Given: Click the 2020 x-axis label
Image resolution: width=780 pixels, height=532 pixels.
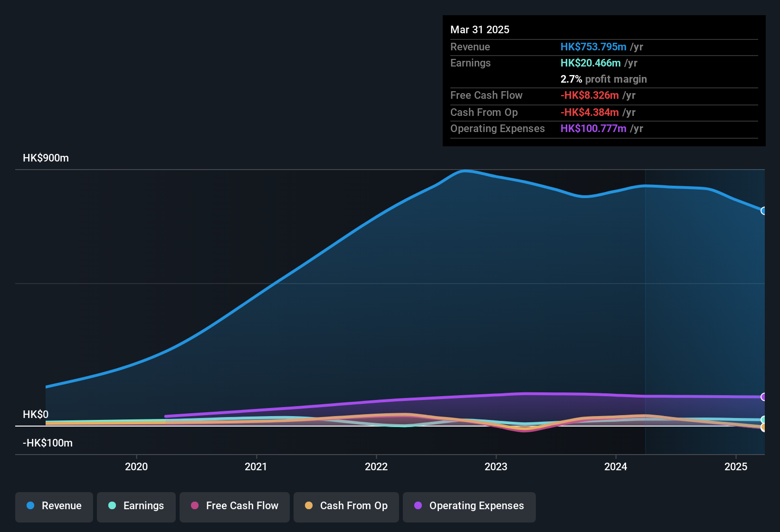Looking at the screenshot, I should click(x=136, y=466).
